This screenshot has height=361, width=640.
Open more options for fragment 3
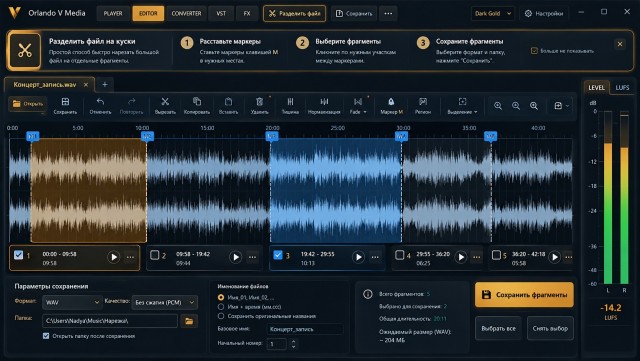coord(375,257)
